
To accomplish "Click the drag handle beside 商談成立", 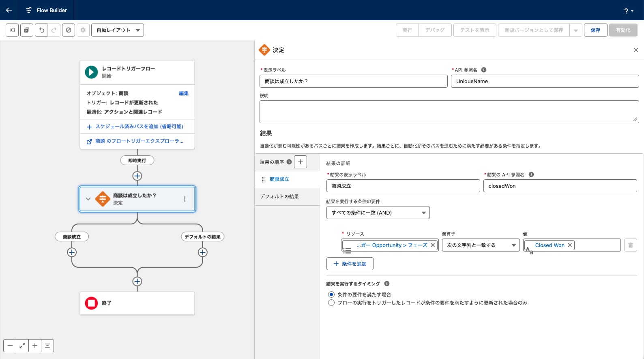I will (263, 179).
